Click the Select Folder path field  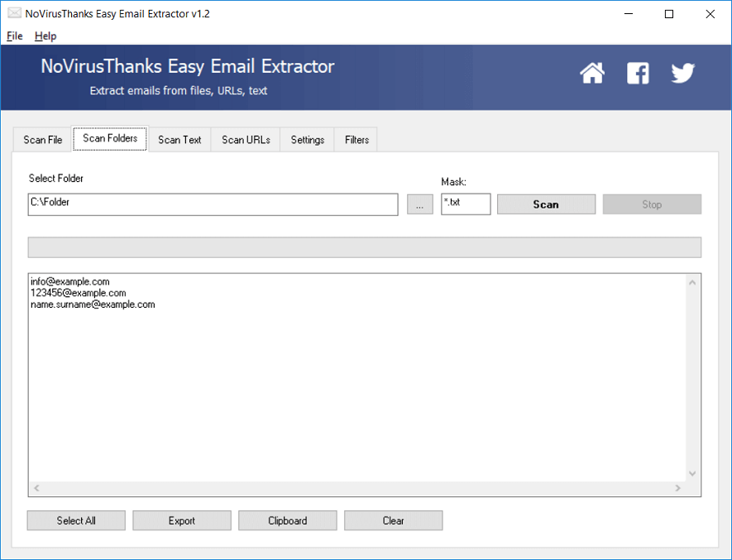213,204
